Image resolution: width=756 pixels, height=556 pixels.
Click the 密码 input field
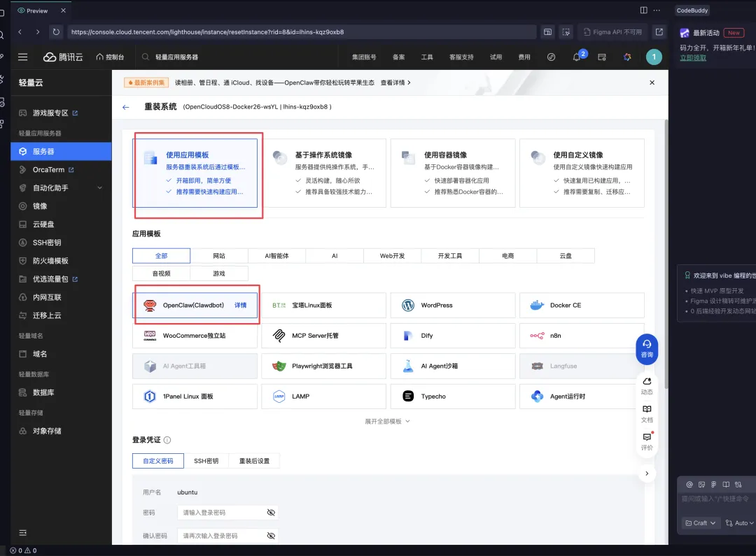229,513
